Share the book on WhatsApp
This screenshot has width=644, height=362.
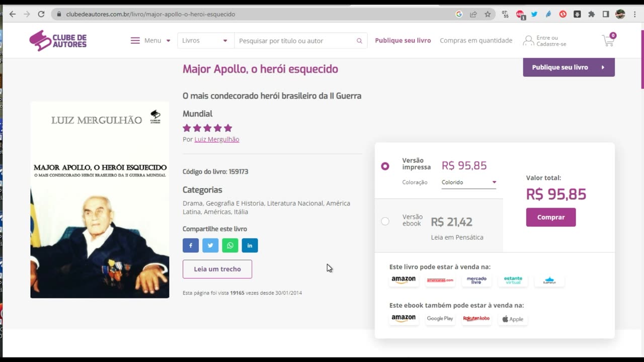[x=230, y=245]
